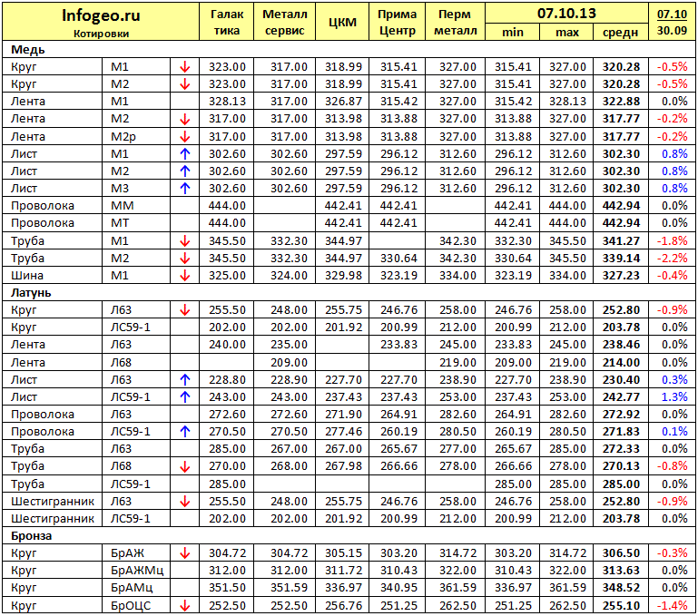Click the average value 313.63
This screenshot has height=616, width=698.
click(x=621, y=571)
